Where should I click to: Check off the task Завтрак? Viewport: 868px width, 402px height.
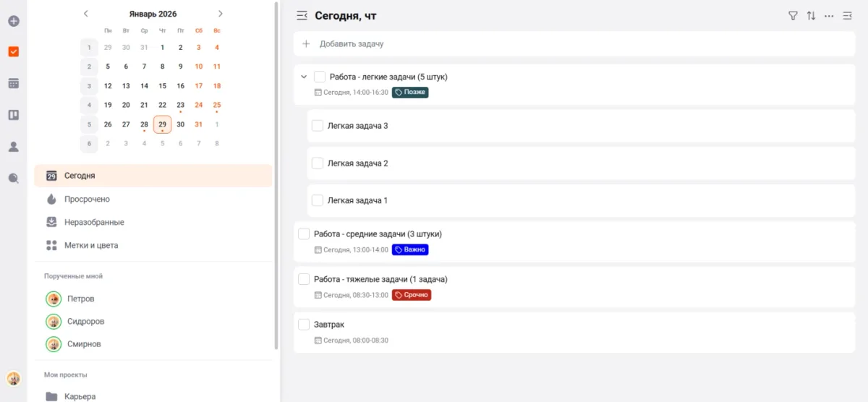(x=304, y=325)
